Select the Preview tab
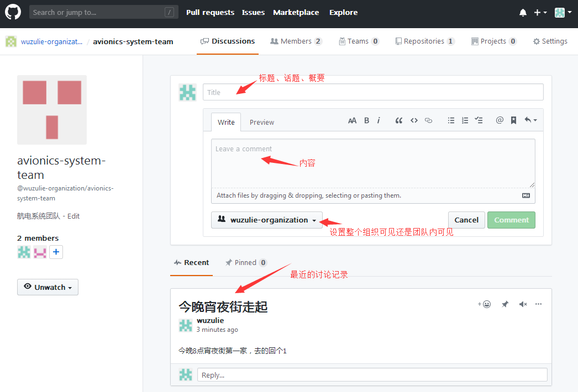Viewport: 578px width, 392px height. 262,123
